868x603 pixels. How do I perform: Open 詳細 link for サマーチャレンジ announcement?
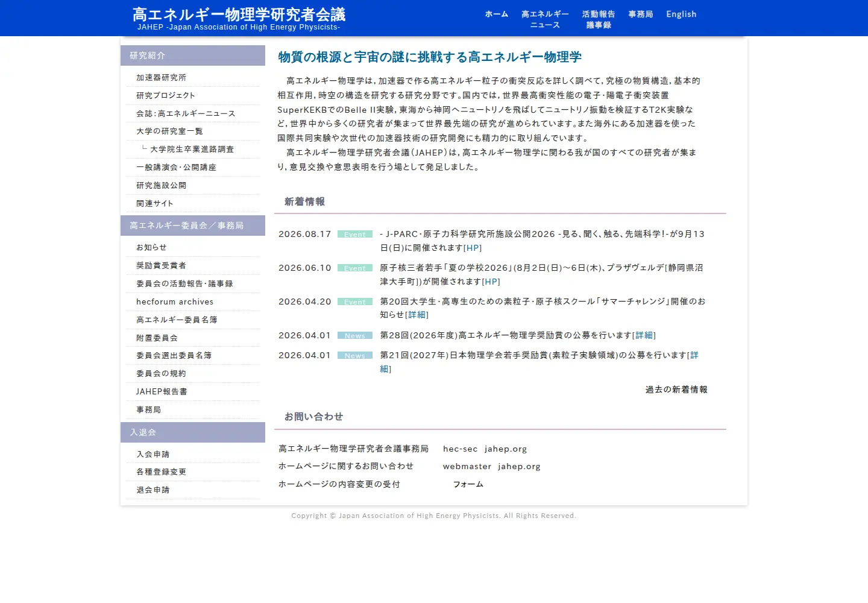pos(417,315)
